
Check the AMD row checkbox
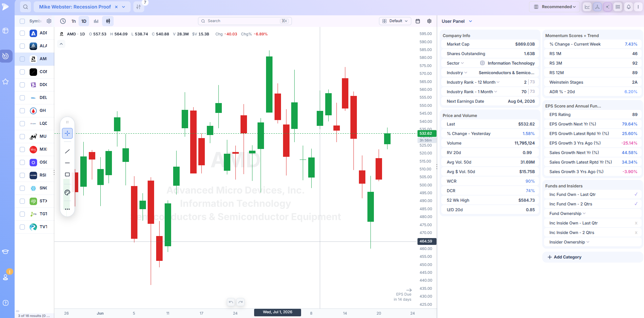(22, 59)
